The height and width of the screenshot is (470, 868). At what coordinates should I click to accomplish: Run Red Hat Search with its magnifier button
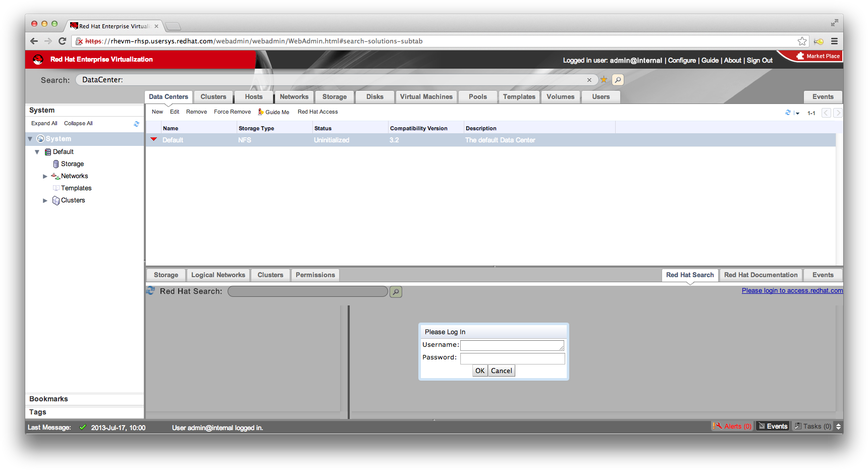[x=396, y=292]
